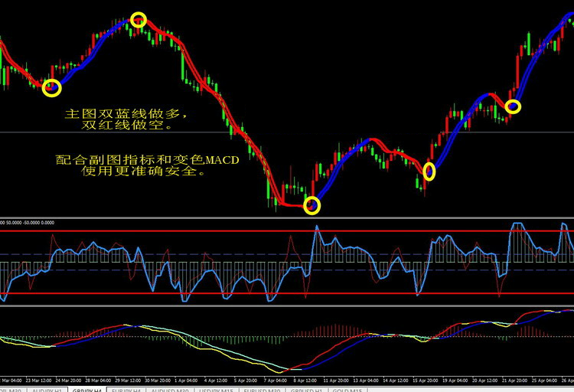The width and height of the screenshot is (574, 392).
Task: Click the rightmost yellow circle marker
Action: click(x=513, y=106)
